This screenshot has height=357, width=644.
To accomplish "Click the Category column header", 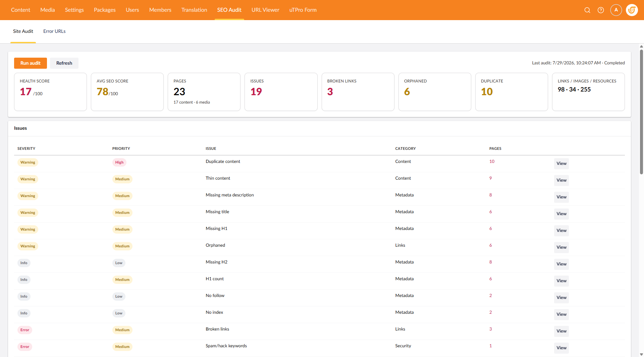I will tap(406, 148).
